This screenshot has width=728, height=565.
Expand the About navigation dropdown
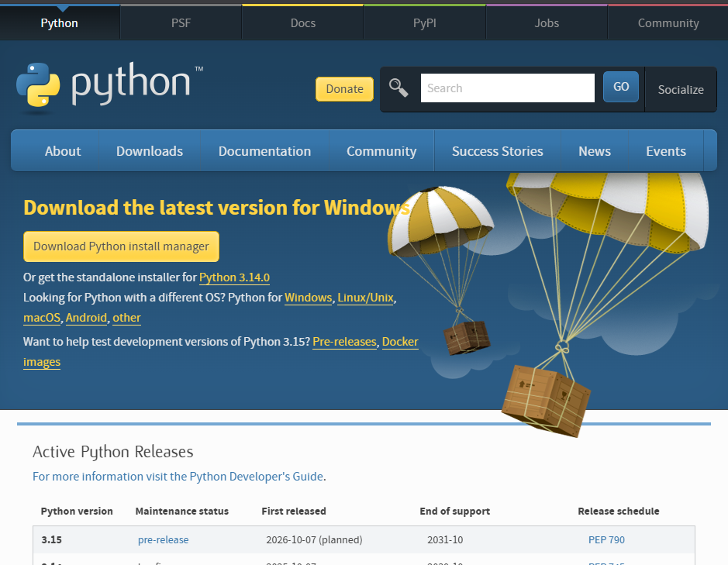(62, 151)
